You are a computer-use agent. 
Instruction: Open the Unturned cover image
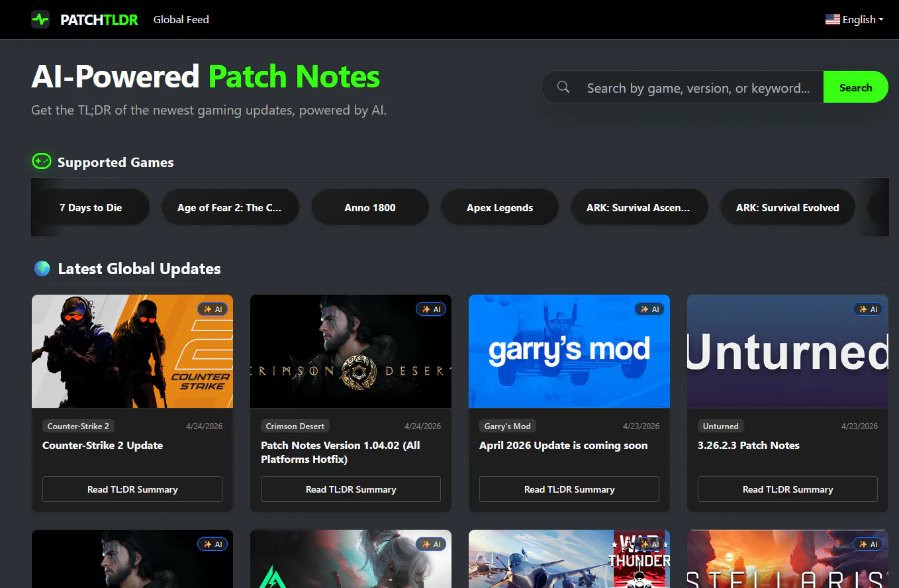coord(788,351)
